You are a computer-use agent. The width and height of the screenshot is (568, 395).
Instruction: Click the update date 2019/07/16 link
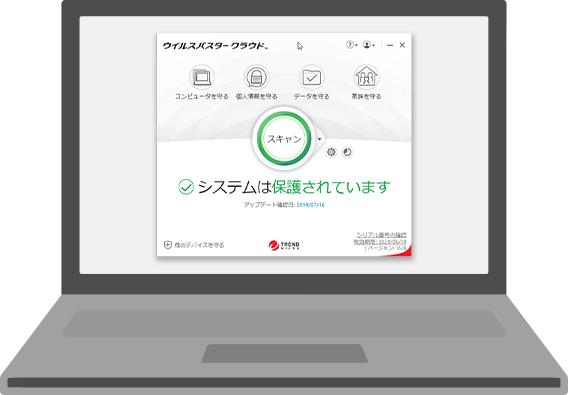pyautogui.click(x=310, y=205)
